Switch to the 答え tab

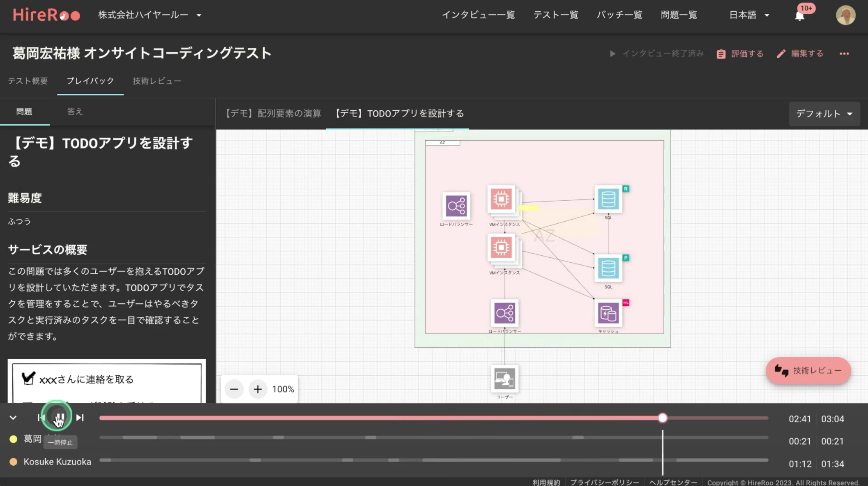point(75,112)
